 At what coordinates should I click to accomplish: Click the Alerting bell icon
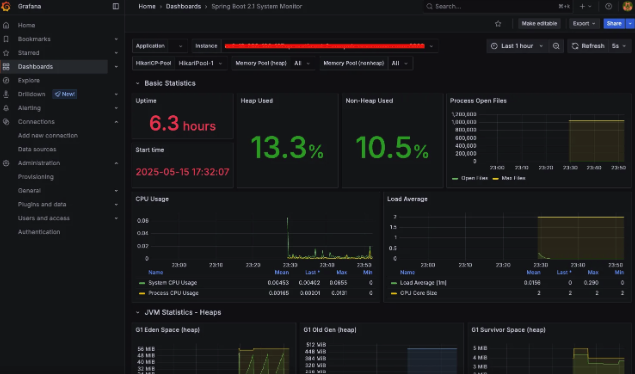pos(6,108)
